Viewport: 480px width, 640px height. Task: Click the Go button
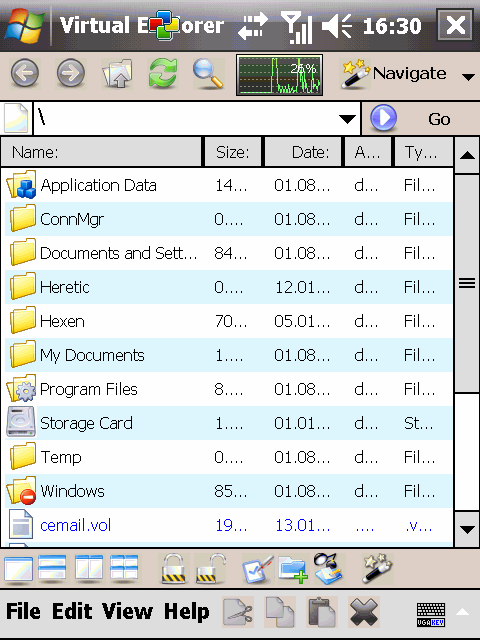(x=421, y=119)
